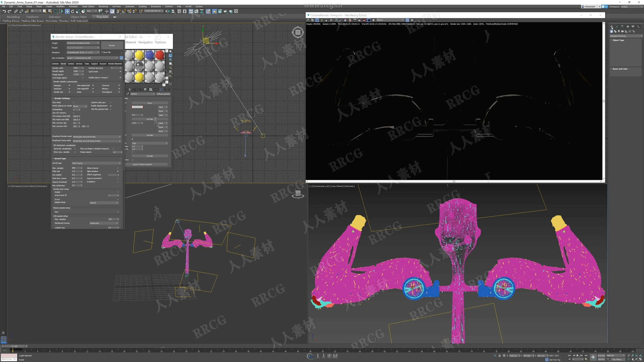The width and height of the screenshot is (644, 362).
Task: Click the teapot Render Production icon
Action: coord(225,11)
